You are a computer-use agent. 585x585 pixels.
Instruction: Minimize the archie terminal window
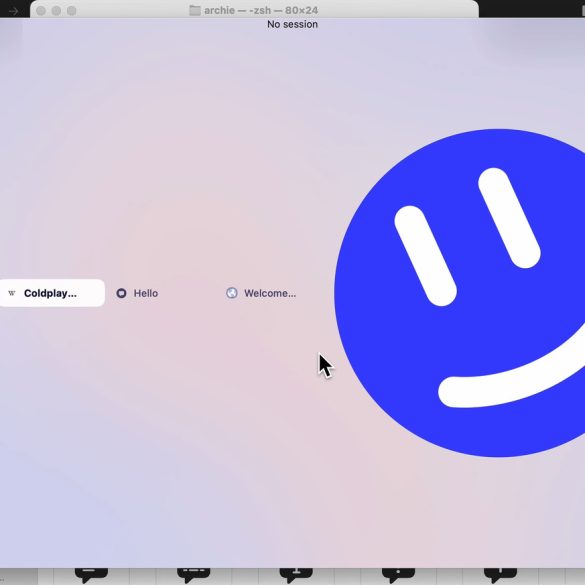(56, 11)
